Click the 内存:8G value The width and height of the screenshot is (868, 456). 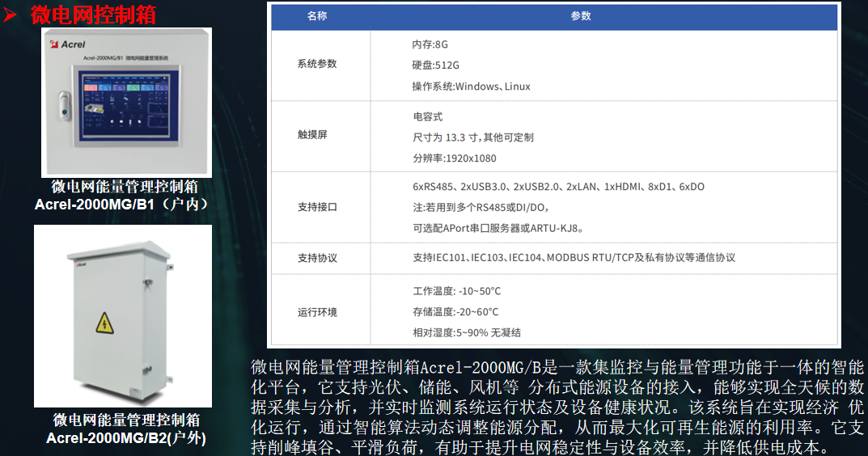pyautogui.click(x=430, y=44)
